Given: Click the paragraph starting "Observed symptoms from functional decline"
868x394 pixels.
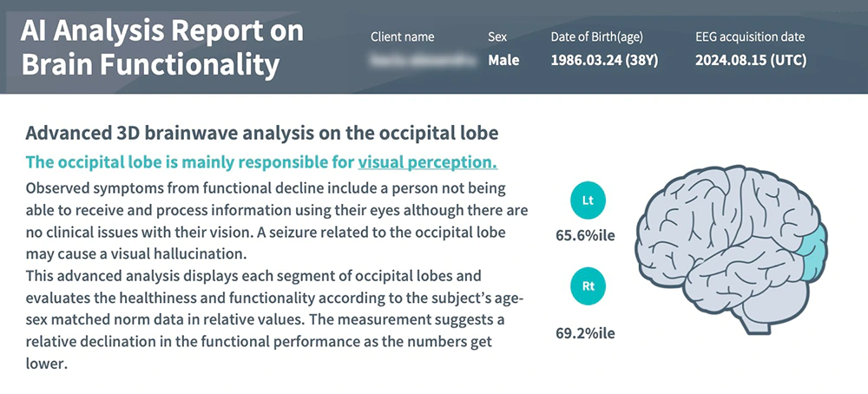Looking at the screenshot, I should [x=276, y=221].
